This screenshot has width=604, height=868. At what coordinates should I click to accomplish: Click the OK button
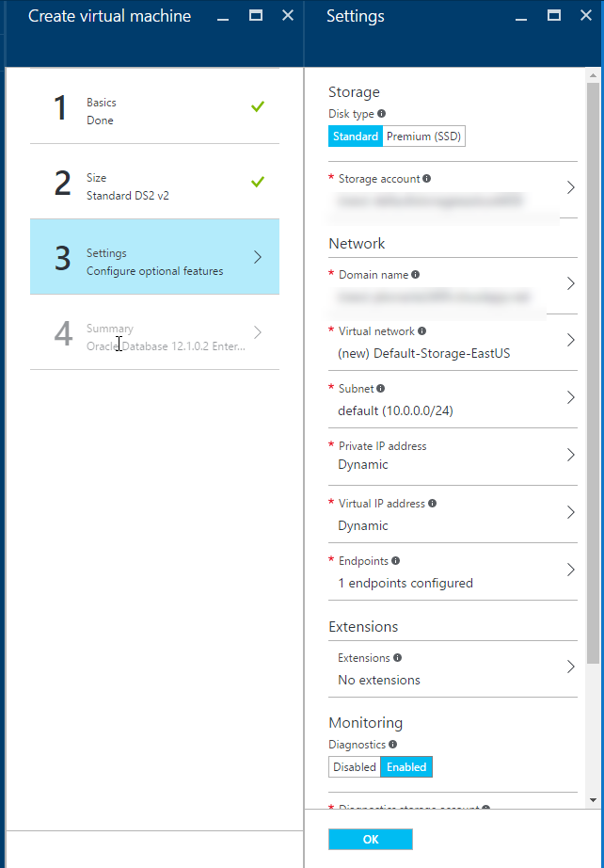click(370, 839)
